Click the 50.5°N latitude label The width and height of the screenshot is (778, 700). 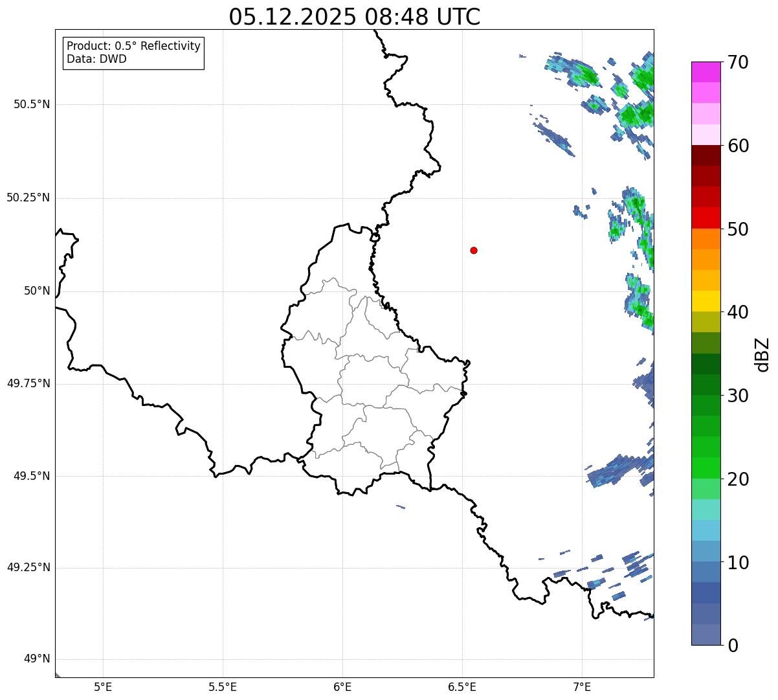pyautogui.click(x=32, y=105)
